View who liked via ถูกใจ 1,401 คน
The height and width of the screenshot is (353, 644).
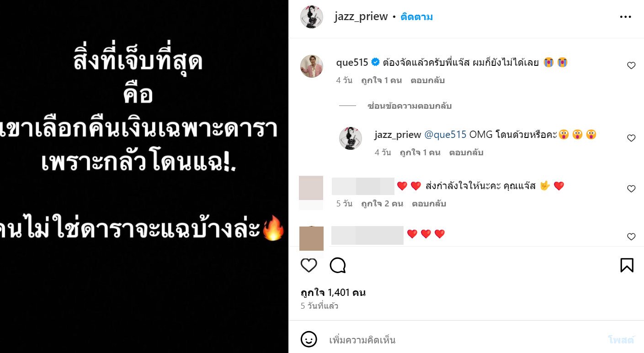point(333,293)
